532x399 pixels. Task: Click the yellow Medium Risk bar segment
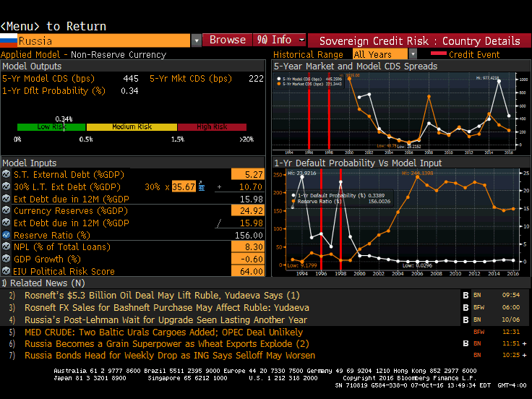pyautogui.click(x=132, y=127)
